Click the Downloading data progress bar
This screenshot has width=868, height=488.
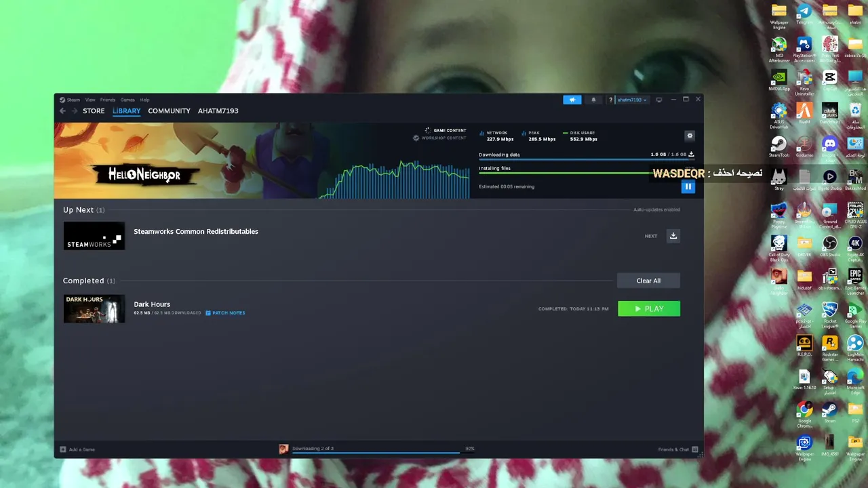tap(587, 160)
